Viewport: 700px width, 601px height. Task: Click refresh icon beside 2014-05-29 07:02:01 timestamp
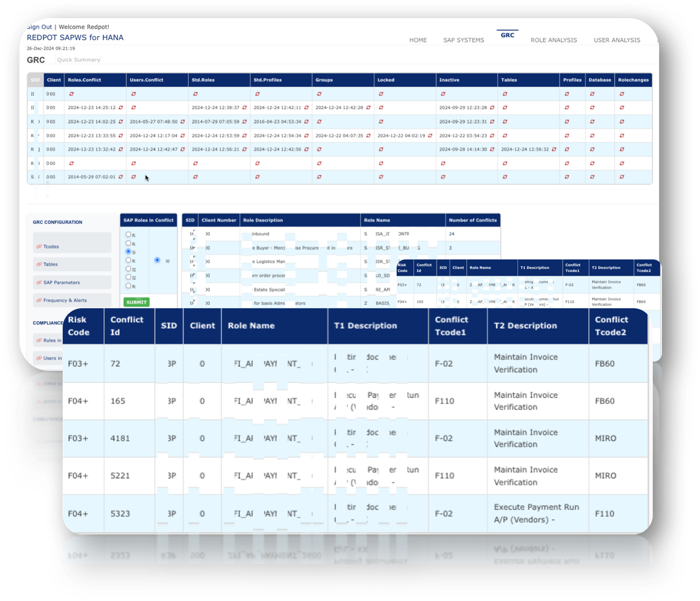tap(121, 177)
